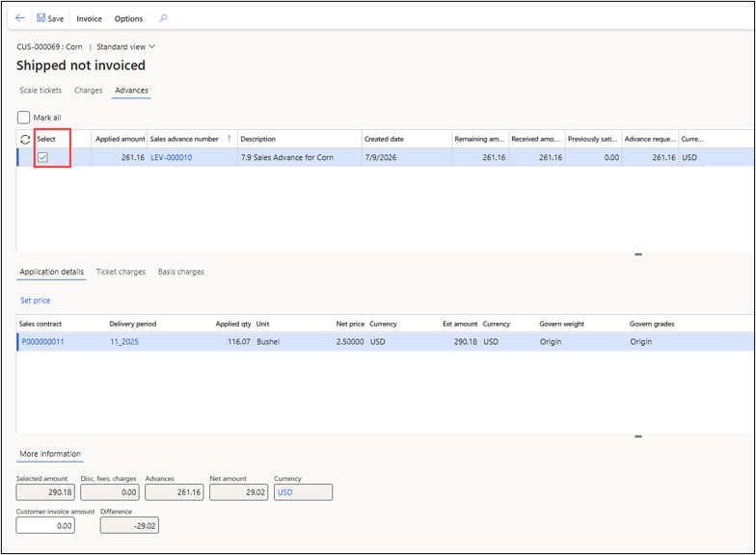Click the Selected amount field 290.18
Image resolution: width=756 pixels, height=555 pixels.
coord(45,492)
